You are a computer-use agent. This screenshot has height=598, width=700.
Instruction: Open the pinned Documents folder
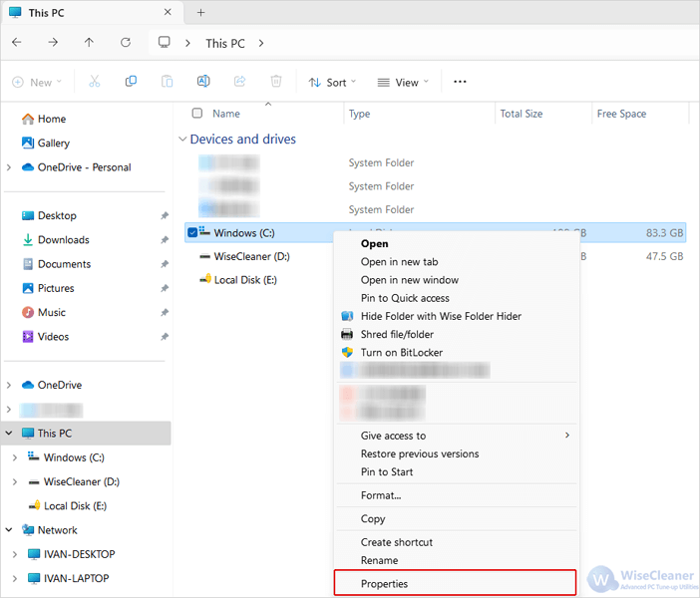click(64, 264)
